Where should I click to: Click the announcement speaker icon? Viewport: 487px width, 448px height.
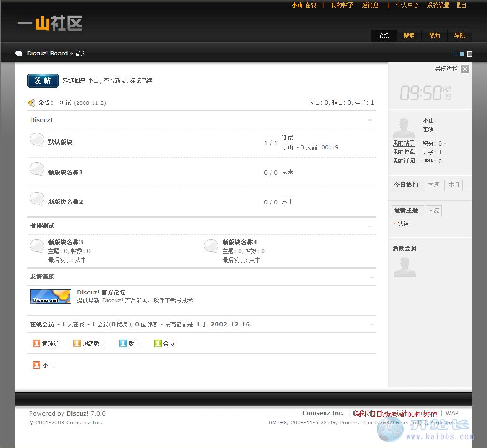click(x=31, y=103)
